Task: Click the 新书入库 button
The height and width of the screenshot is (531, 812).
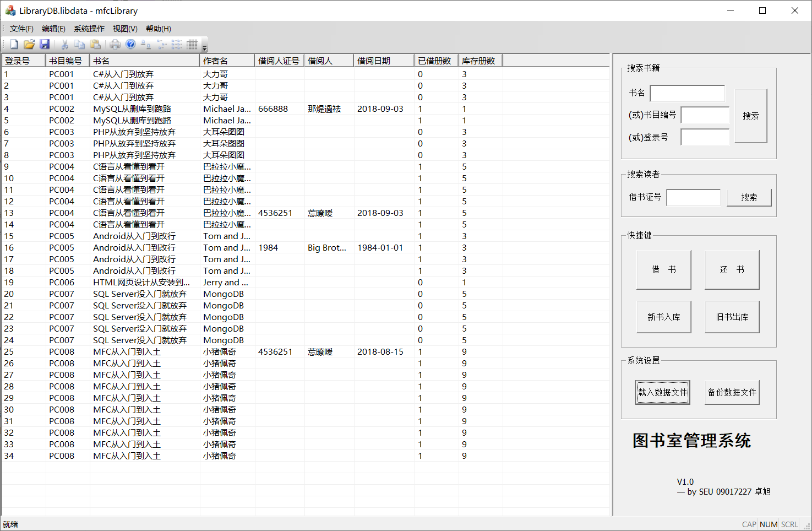Action: 664,317
